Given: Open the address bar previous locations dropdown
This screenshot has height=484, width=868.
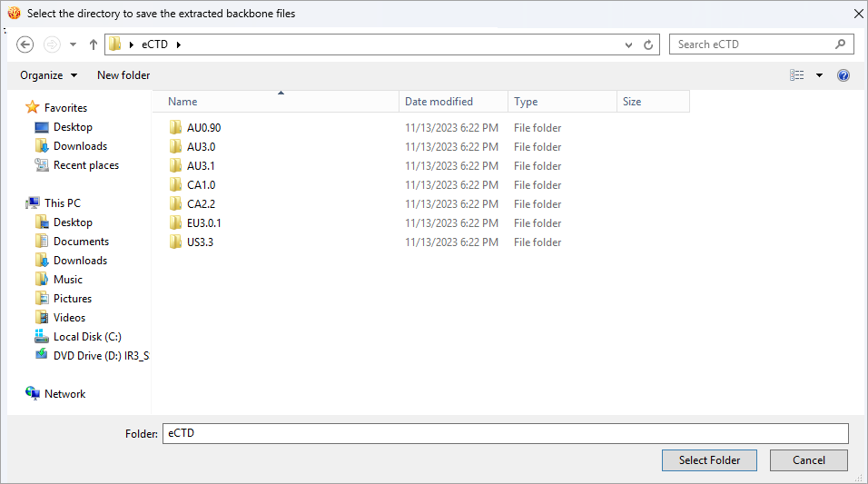Looking at the screenshot, I should 628,44.
